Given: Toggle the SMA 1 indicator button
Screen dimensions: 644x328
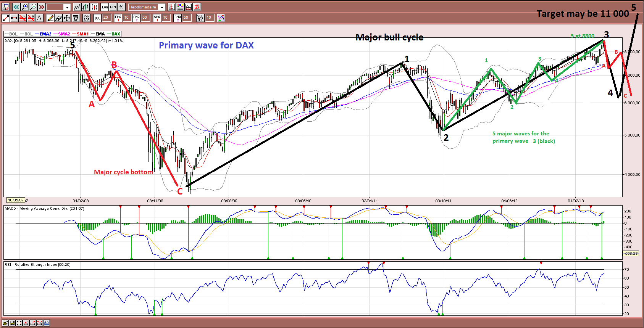Looking at the screenshot, I should point(157,18).
